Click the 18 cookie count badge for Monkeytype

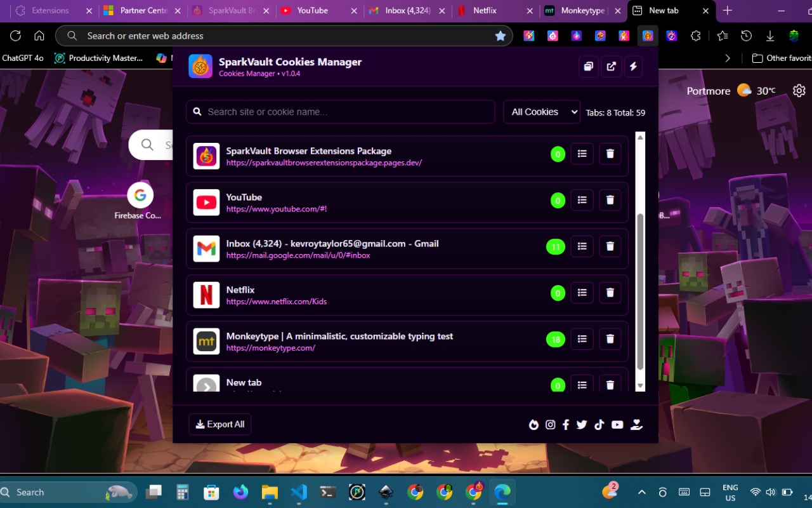coord(556,340)
